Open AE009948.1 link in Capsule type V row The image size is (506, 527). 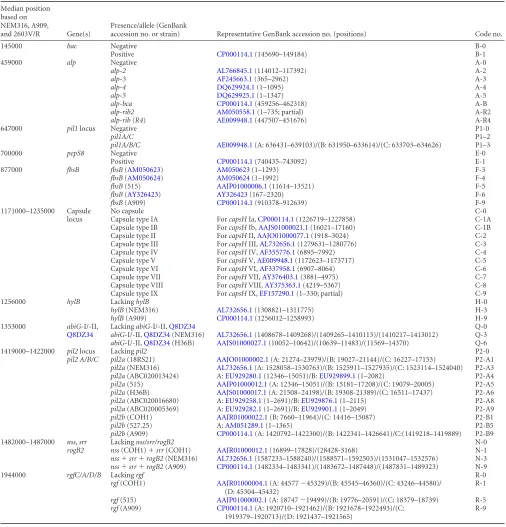[275, 260]
